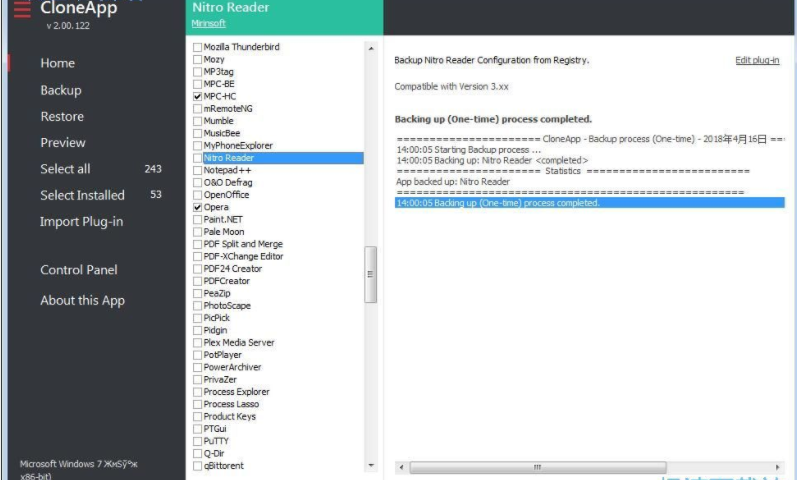Screen dimensions: 797x480
Task: Select PhotoScape in the list
Action: [x=227, y=306]
